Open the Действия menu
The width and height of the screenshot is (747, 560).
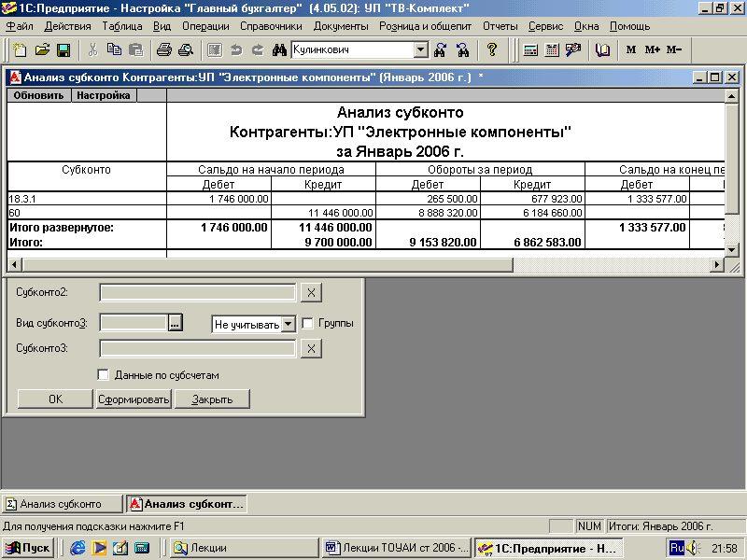(67, 26)
